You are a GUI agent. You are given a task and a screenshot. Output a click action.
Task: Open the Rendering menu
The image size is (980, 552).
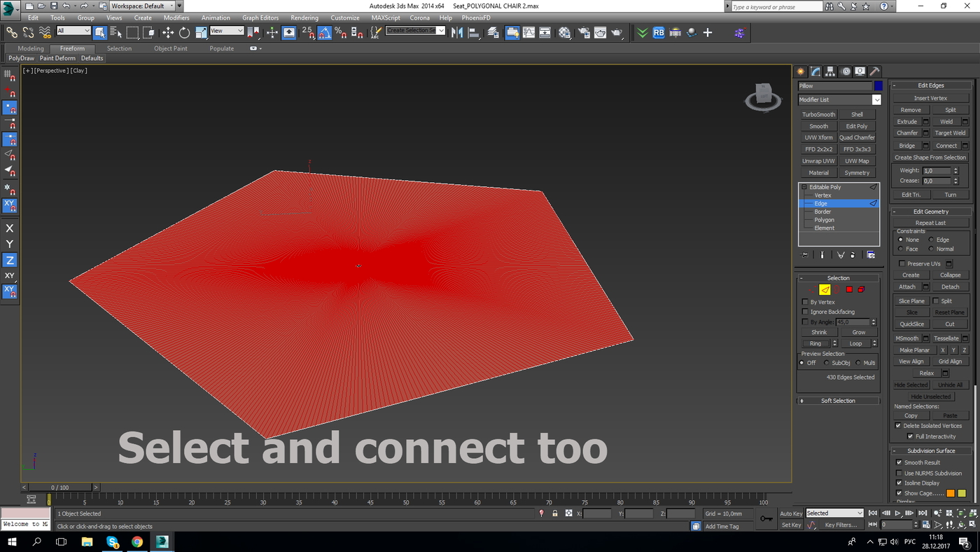coord(304,18)
